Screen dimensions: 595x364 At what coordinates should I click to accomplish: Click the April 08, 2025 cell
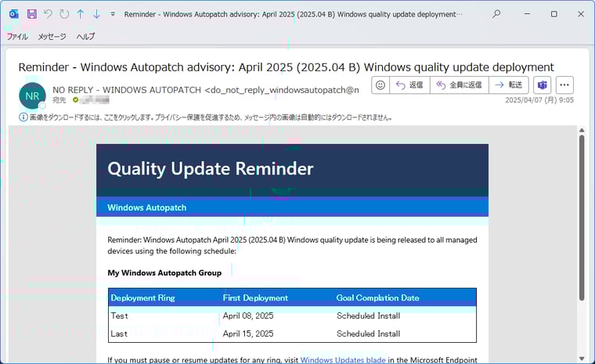pos(248,315)
